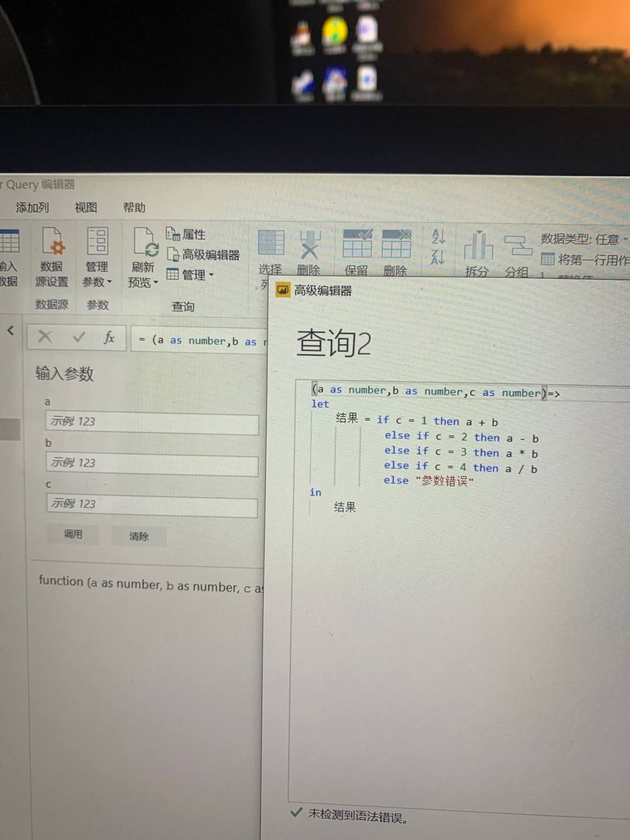This screenshot has height=840, width=630.
Task: Click the code line "else if c = 2"
Action: click(461, 437)
